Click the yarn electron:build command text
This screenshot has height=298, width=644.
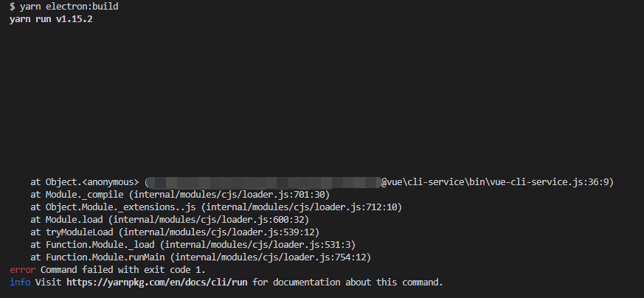click(x=69, y=6)
